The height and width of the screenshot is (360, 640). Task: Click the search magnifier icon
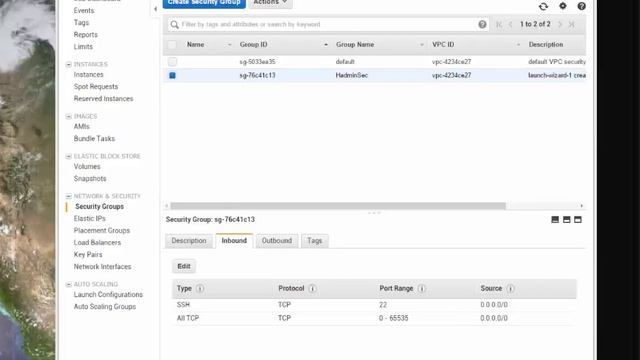(x=175, y=24)
